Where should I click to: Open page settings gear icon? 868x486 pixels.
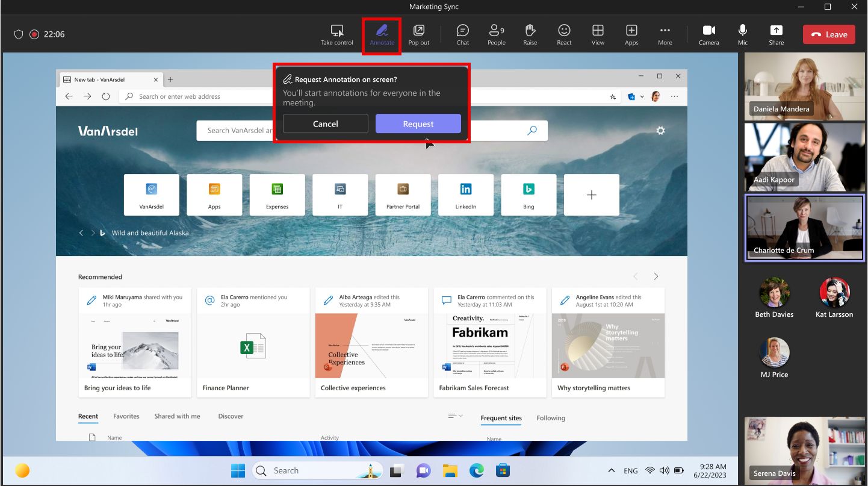(660, 130)
